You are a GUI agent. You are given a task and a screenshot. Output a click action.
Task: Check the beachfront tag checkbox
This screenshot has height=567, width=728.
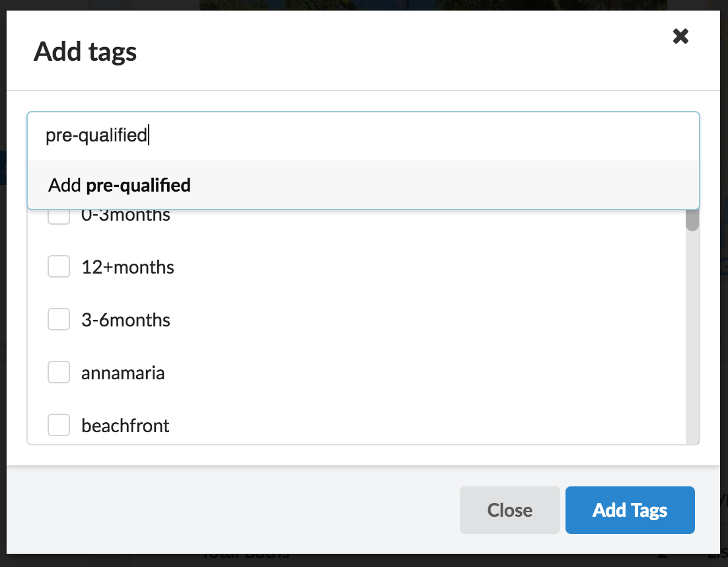(x=59, y=426)
